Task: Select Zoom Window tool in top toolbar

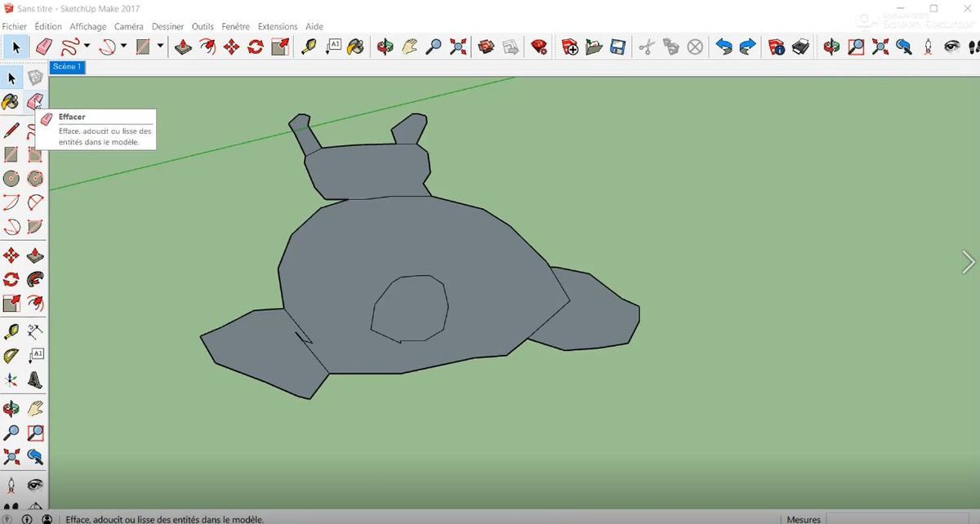Action: click(855, 47)
